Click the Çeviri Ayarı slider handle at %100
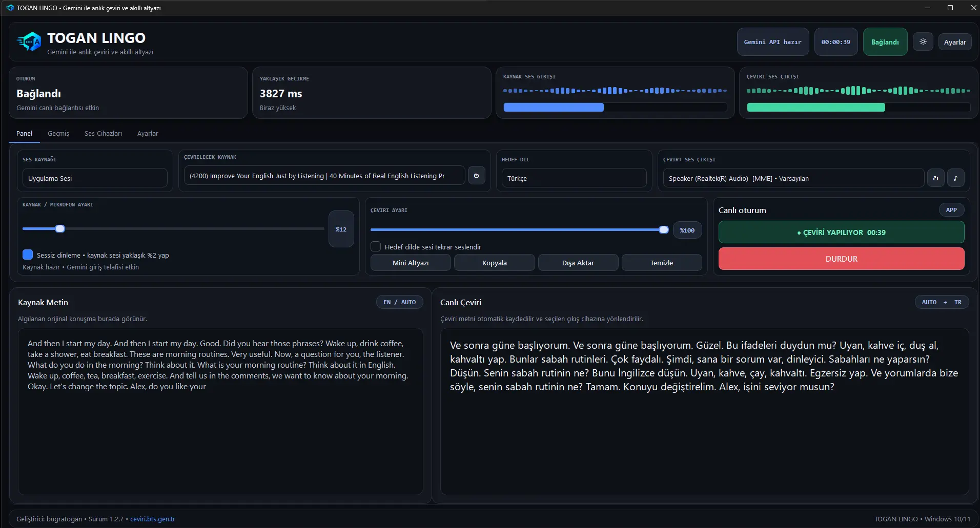The image size is (980, 528). [x=664, y=230]
